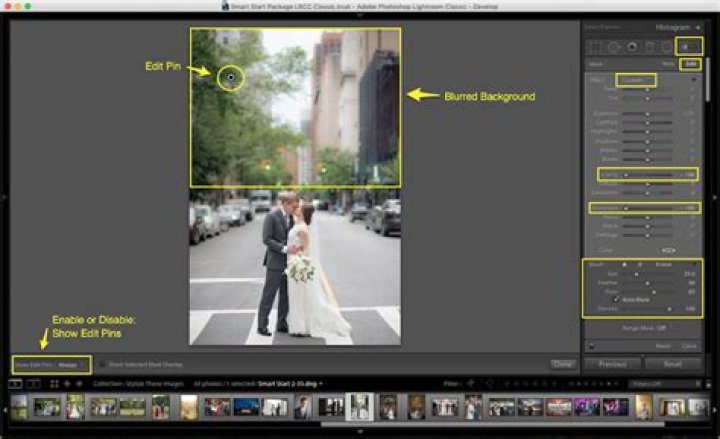Select the Spot Removal tool
Screen dimensions: 720x439
click(x=614, y=46)
